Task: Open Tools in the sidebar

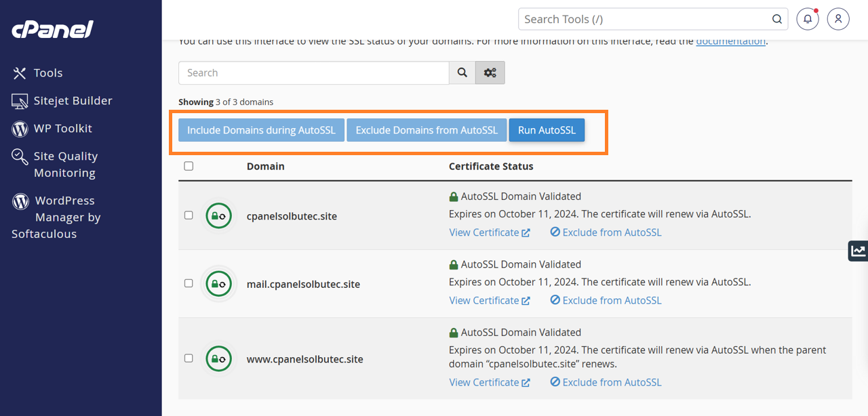Action: pyautogui.click(x=47, y=72)
